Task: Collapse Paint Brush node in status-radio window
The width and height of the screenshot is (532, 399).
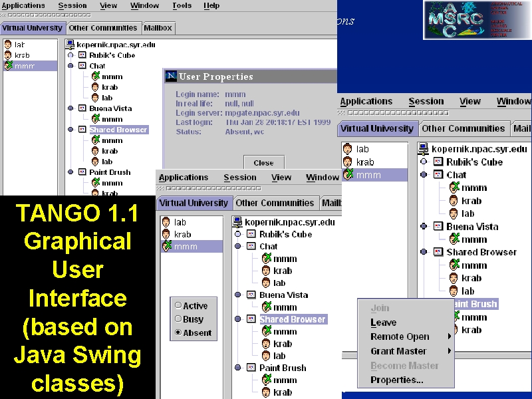Action: coord(238,368)
